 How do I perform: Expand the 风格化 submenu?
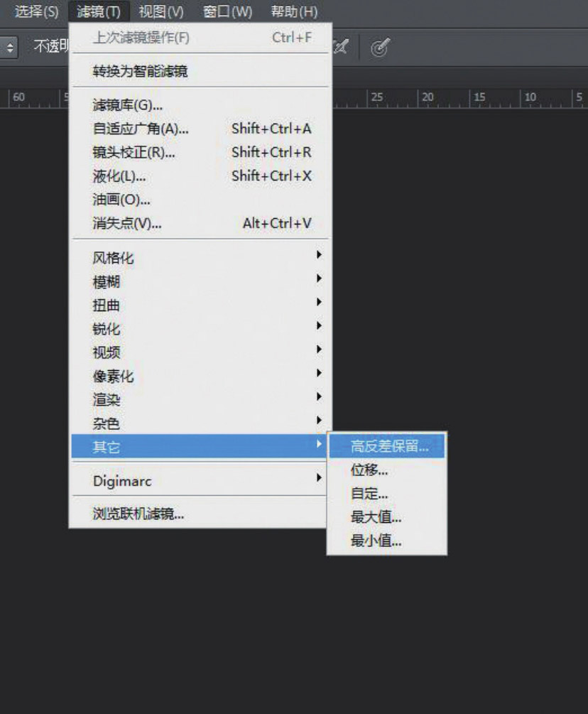point(200,258)
